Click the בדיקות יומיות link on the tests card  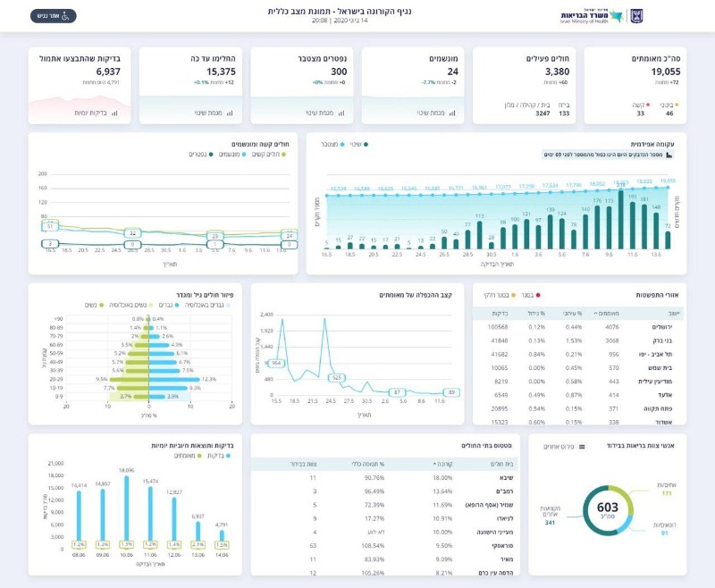[90, 113]
